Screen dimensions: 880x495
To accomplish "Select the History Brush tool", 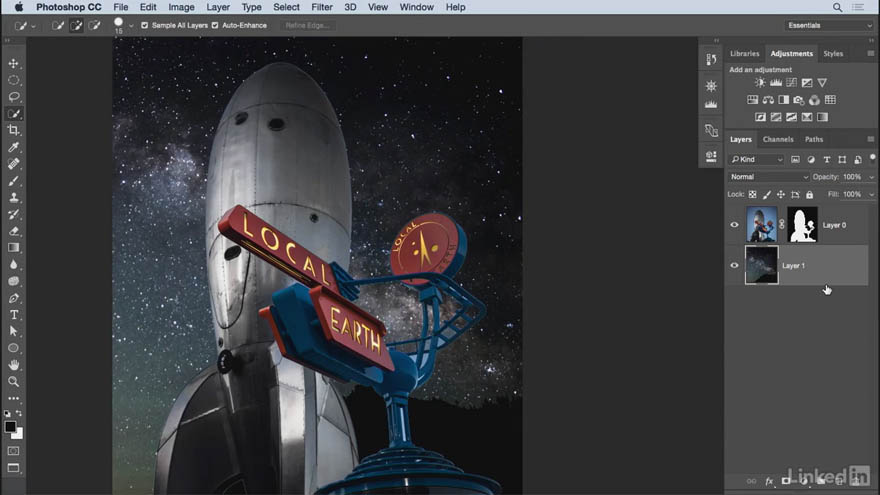I will (x=13, y=214).
